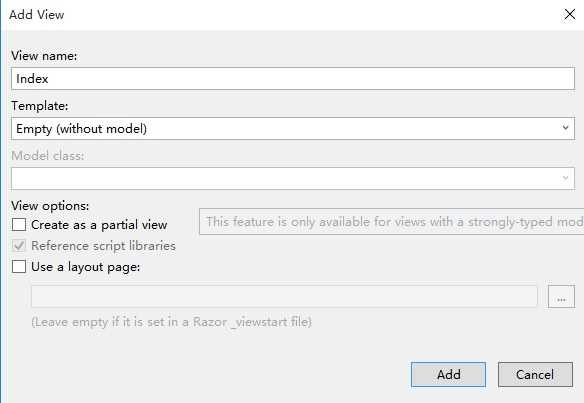
Task: Click the Add View title text
Action: 36,15
